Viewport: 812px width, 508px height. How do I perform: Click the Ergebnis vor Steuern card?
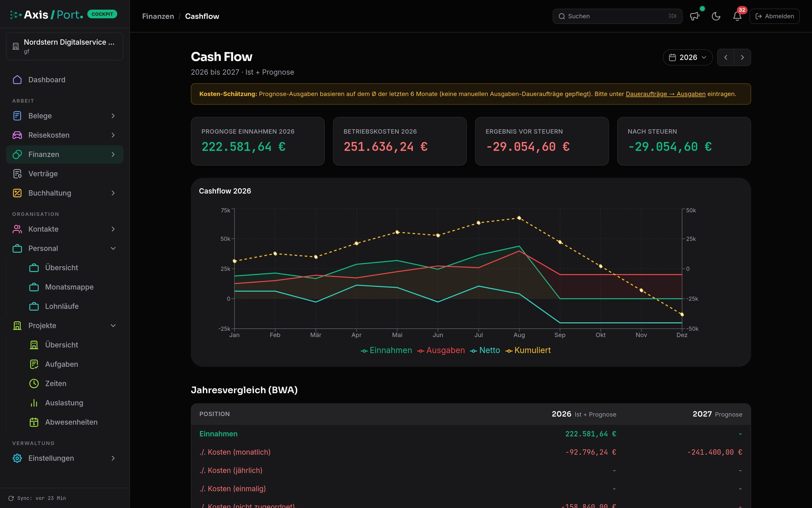(542, 141)
